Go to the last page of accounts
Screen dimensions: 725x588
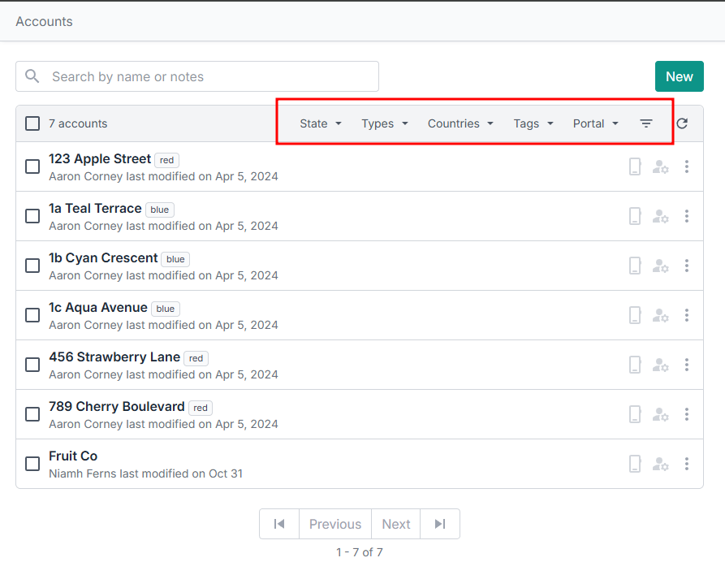pos(440,524)
